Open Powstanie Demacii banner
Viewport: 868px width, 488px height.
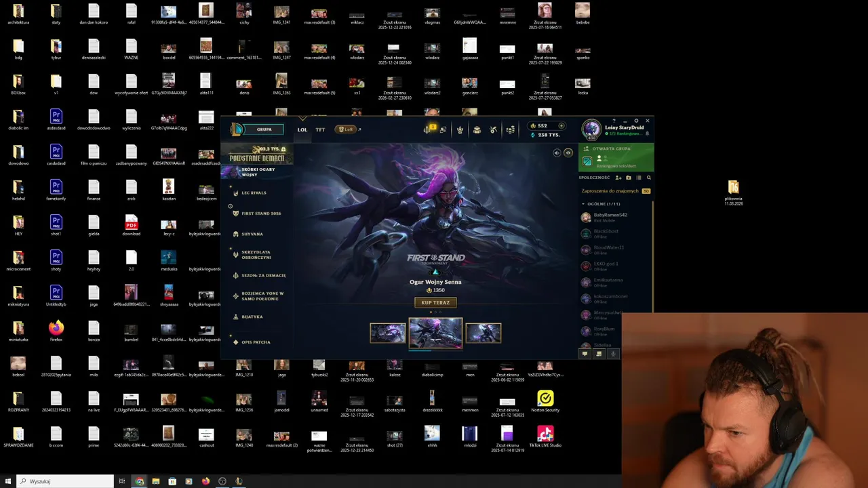click(257, 155)
